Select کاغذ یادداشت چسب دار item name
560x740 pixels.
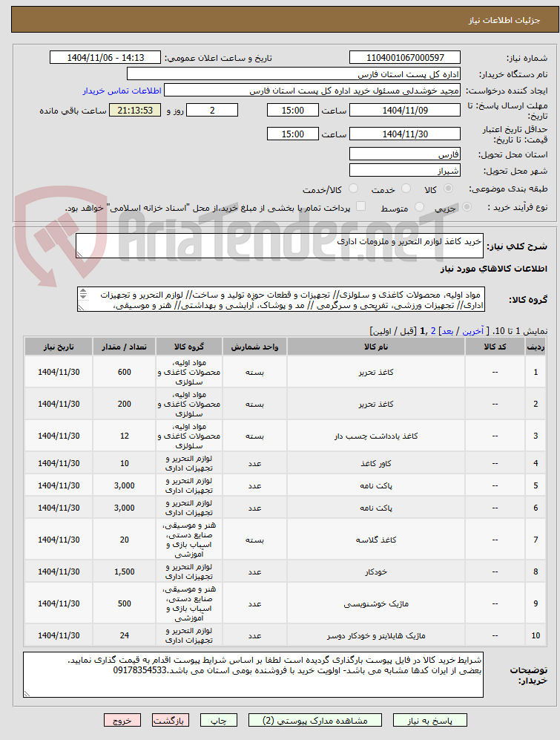[x=376, y=436]
